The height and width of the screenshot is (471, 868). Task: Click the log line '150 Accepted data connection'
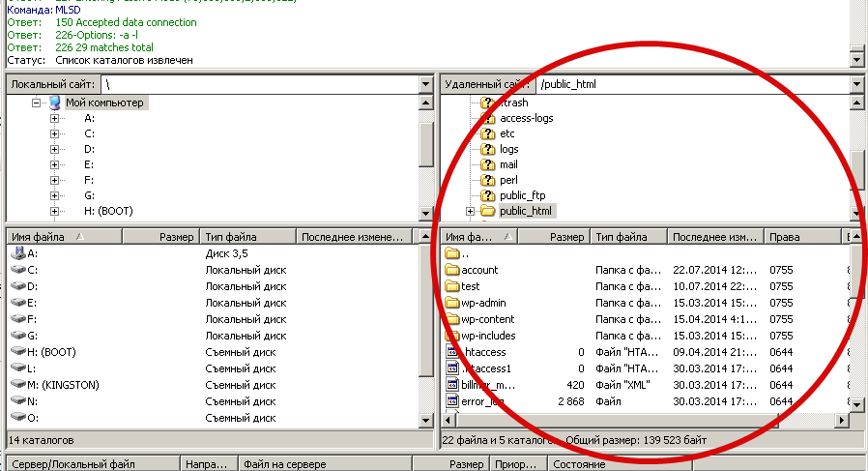click(x=126, y=22)
